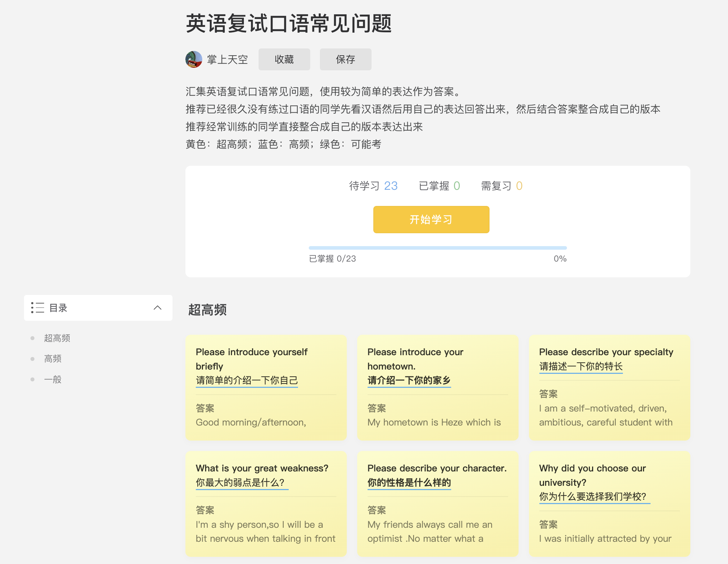
Task: Open the 'Please describe your character' card
Action: point(438,503)
